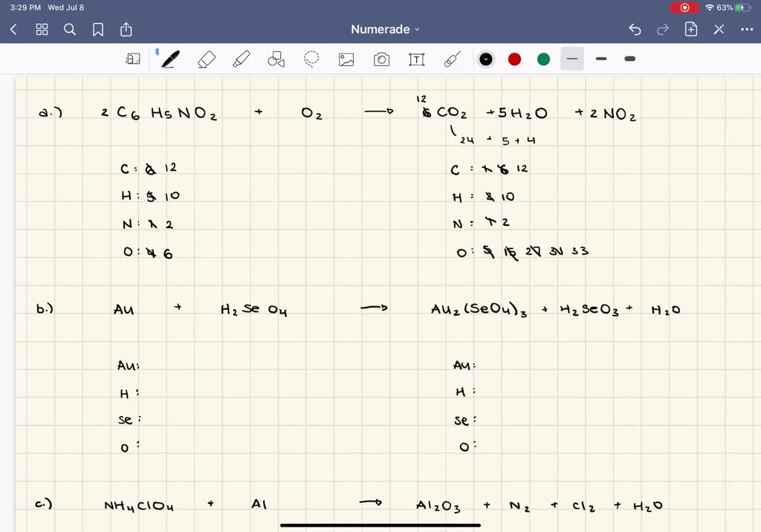This screenshot has width=761, height=532.
Task: Choose the thickest stroke width
Action: [629, 59]
